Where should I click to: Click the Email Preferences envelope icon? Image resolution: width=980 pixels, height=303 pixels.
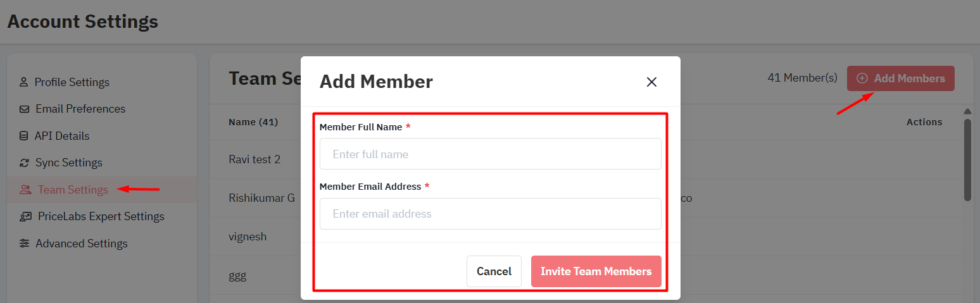click(24, 109)
